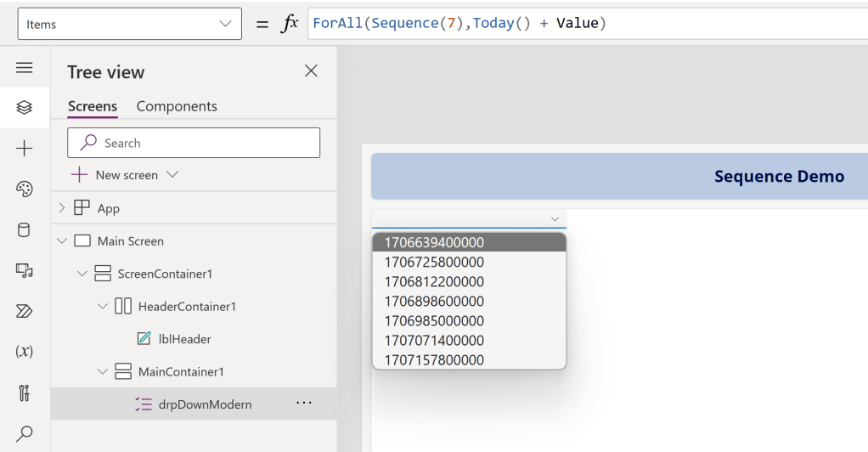The height and width of the screenshot is (452, 868).
Task: Click the Tree view layers icon
Action: [24, 107]
